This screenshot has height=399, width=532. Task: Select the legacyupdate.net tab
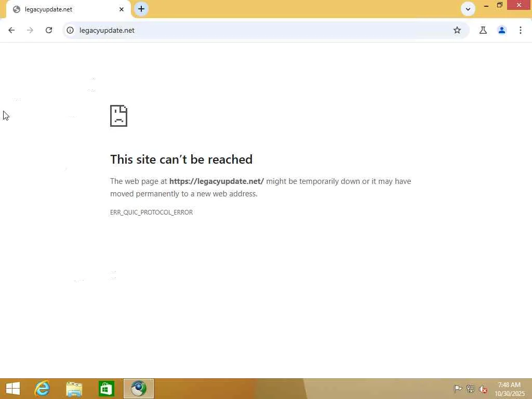click(68, 9)
